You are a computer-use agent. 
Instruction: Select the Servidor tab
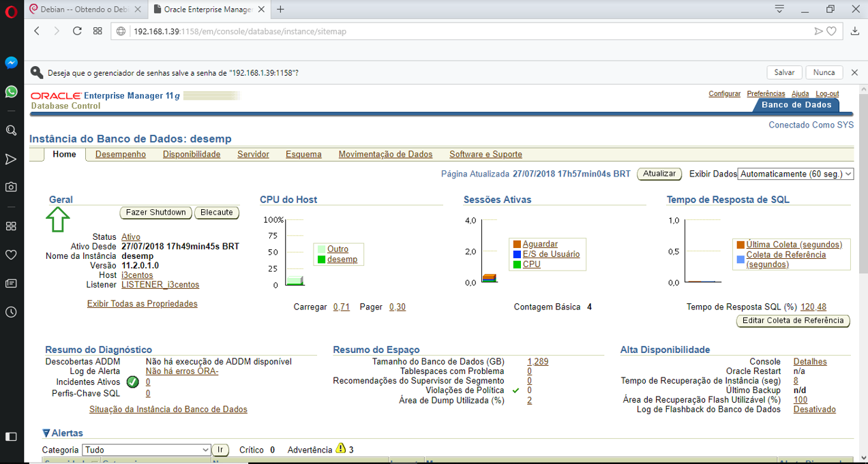(x=253, y=155)
